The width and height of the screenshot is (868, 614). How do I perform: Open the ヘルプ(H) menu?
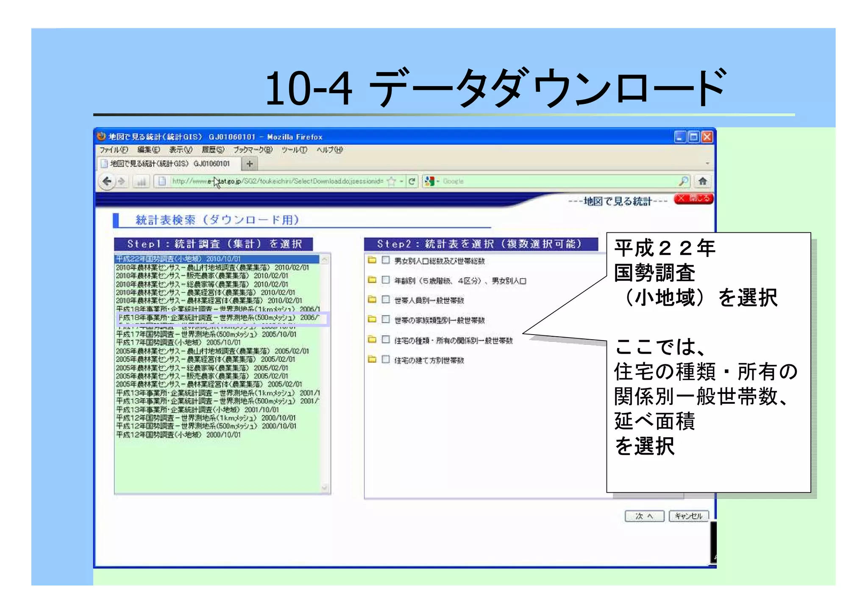330,150
